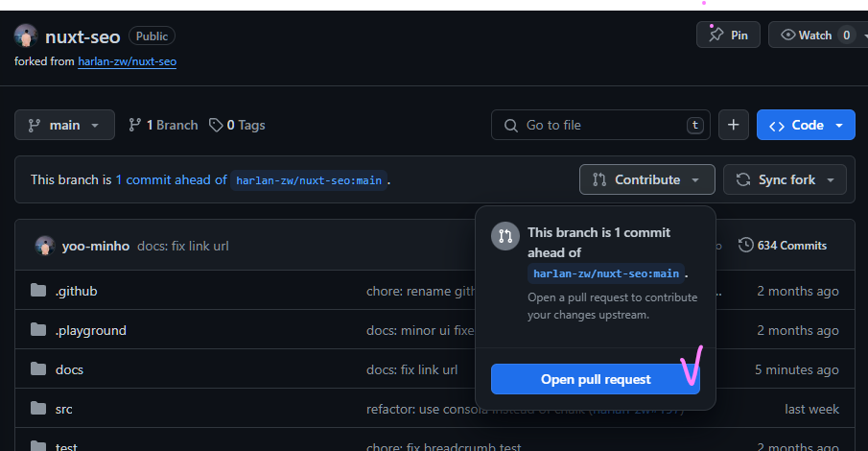
Task: Click the folder icon of .github row
Action: 38,291
